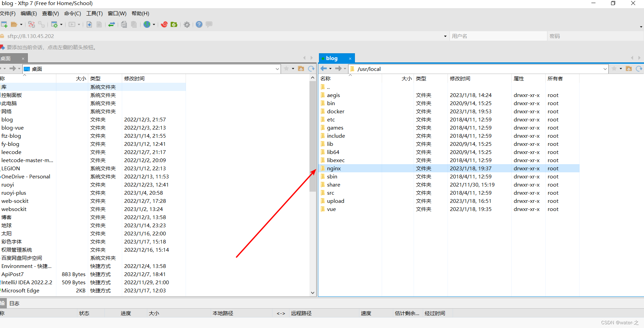Open the 工具(T) menu

94,14
